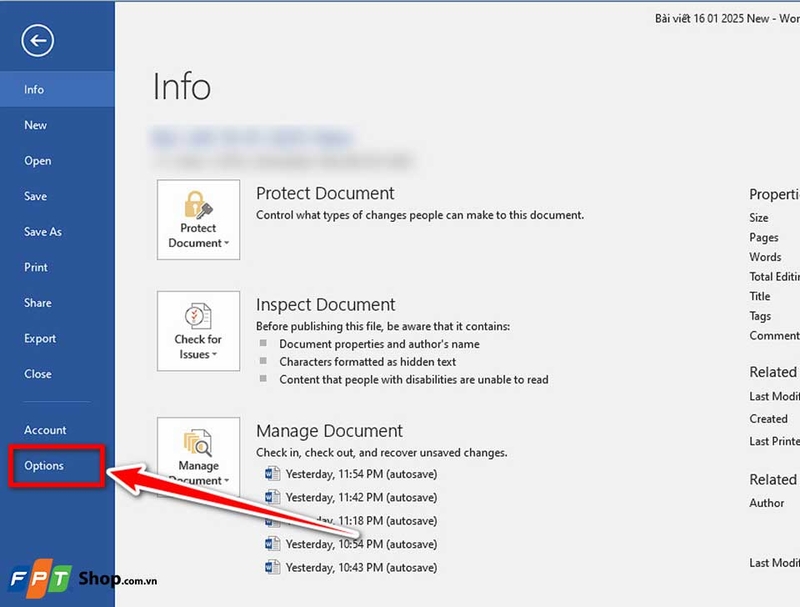Image resolution: width=800 pixels, height=607 pixels.
Task: Open Word Options
Action: click(x=57, y=466)
